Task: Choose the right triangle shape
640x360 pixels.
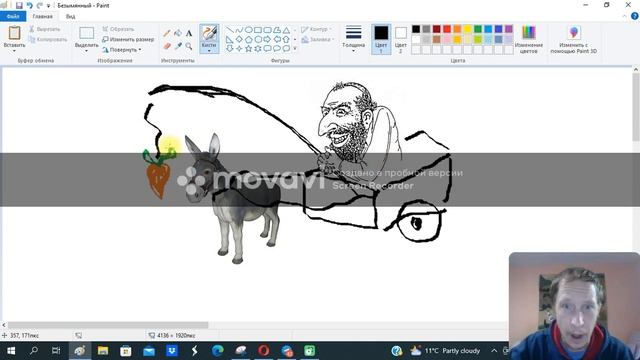Action: pyautogui.click(x=230, y=40)
